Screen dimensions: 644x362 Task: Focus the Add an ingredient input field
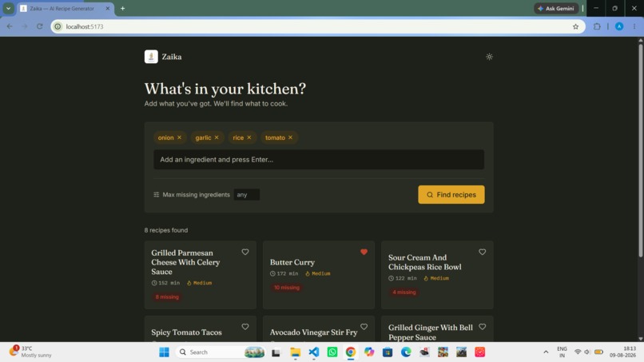click(x=319, y=160)
